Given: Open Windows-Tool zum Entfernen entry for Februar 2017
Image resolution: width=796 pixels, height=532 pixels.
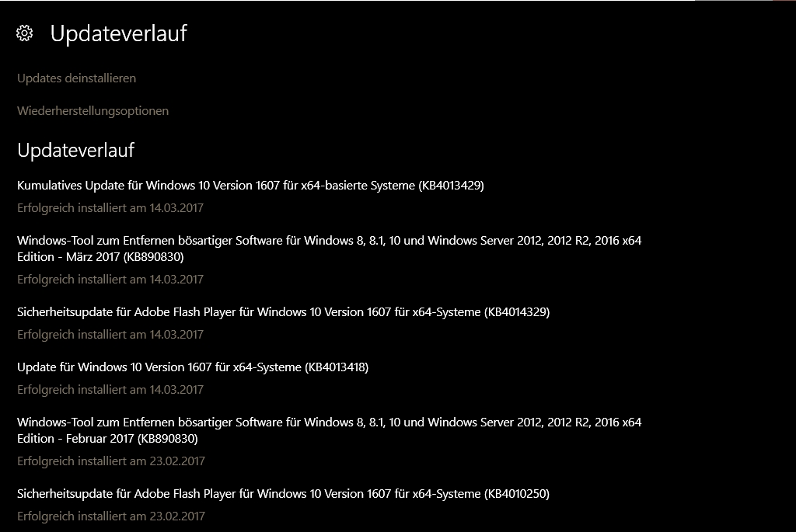Looking at the screenshot, I should [329, 422].
